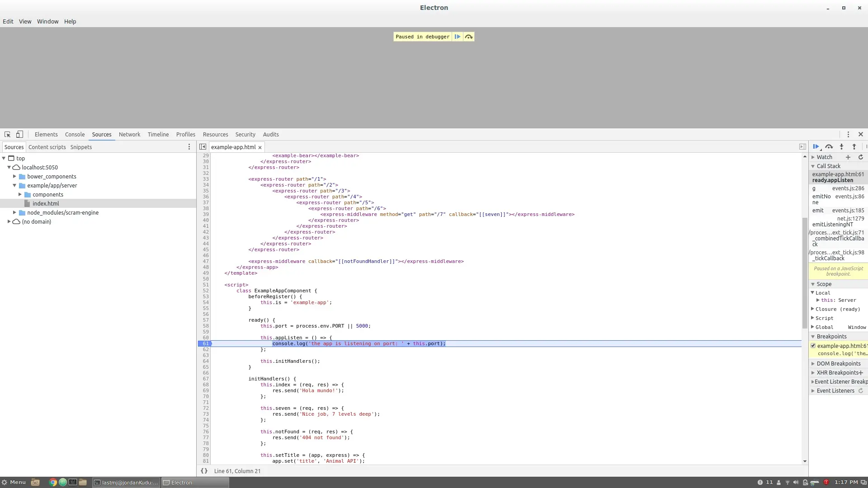
Task: Pretty print source with braces icon
Action: pos(204,471)
